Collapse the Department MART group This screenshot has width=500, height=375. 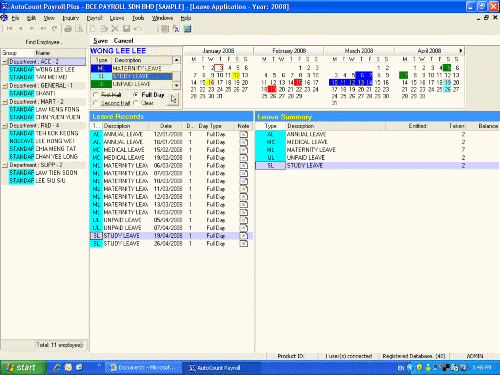(x=5, y=102)
